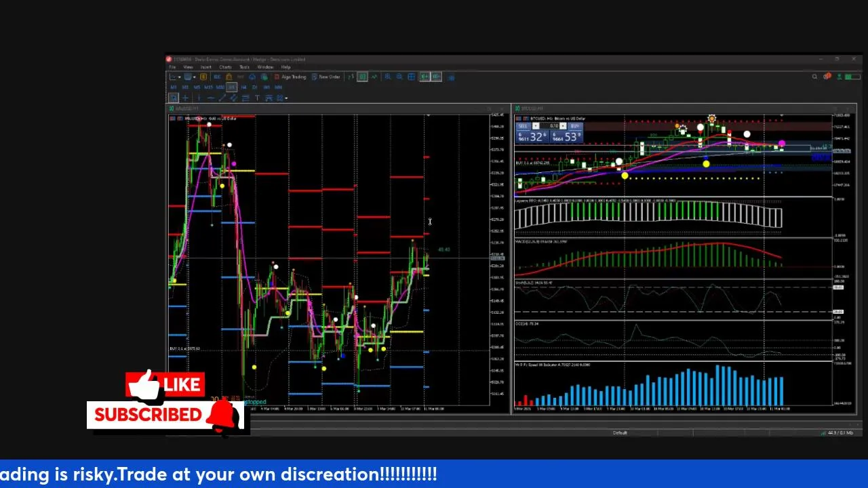
Task: Open the File menu
Action: [172, 67]
